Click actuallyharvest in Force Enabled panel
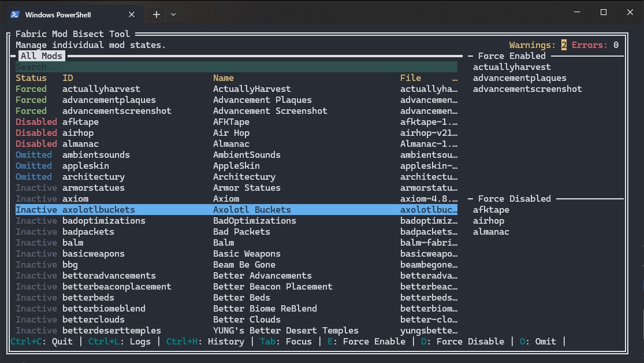The width and height of the screenshot is (644, 363). coord(512,67)
